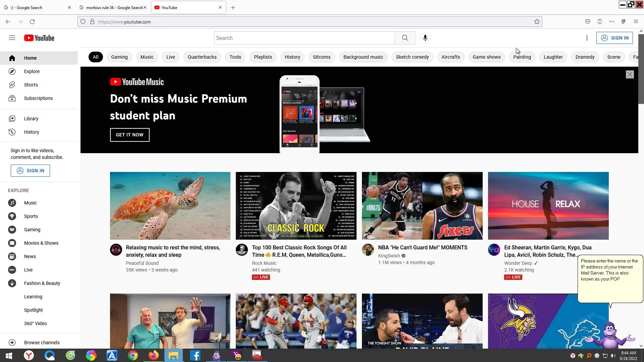Click inside the YouTube search field

point(304,38)
